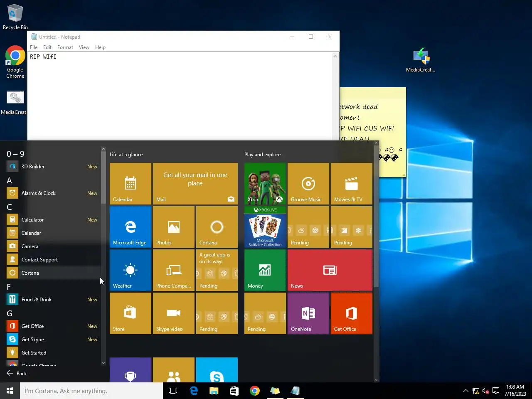Select the Google Chrome desktop shortcut
Screen dimensions: 532x399
[x=15, y=62]
